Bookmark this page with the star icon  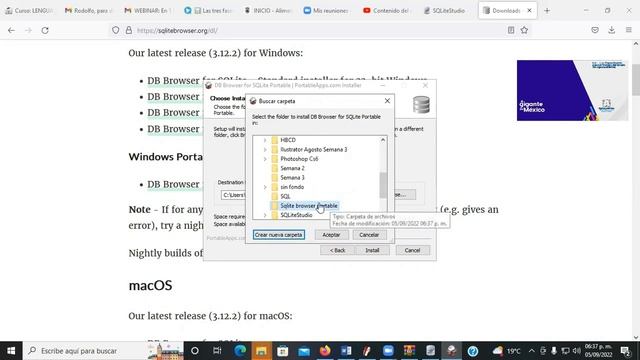(524, 30)
